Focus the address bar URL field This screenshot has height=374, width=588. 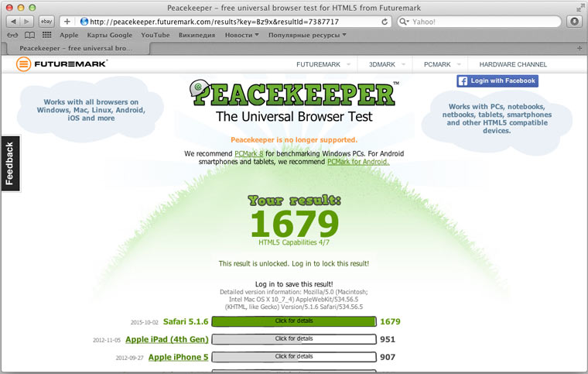[x=225, y=22]
